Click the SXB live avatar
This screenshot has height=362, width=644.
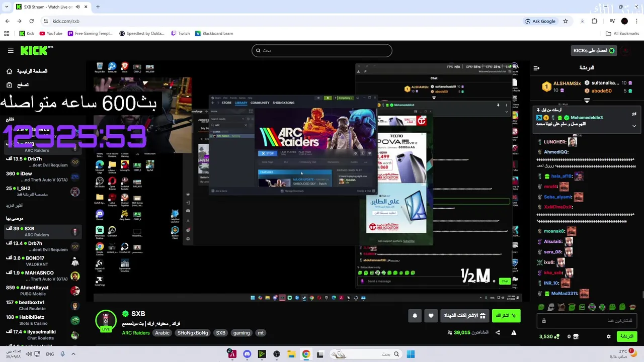click(106, 321)
